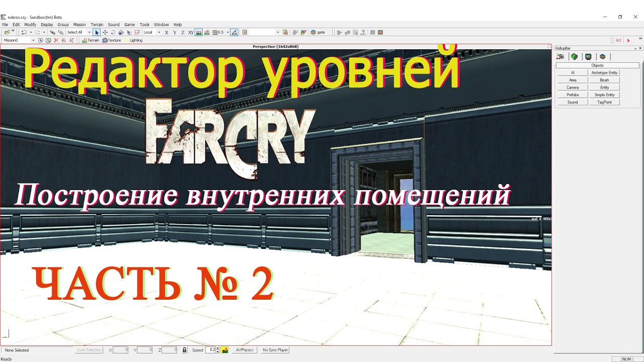Viewport: 644px width, 362px height.
Task: Click the Speed value input field
Action: coord(210,350)
